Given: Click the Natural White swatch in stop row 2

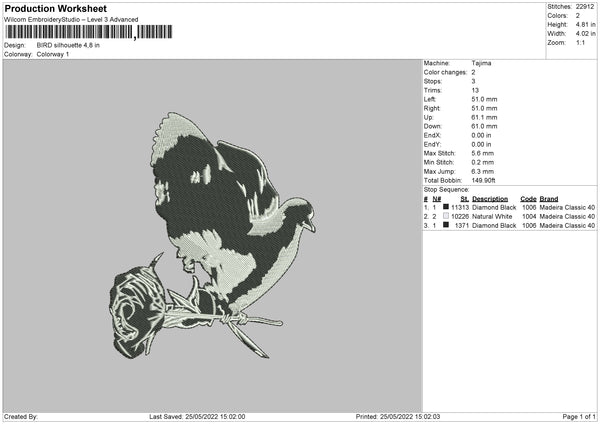Looking at the screenshot, I should (x=446, y=216).
